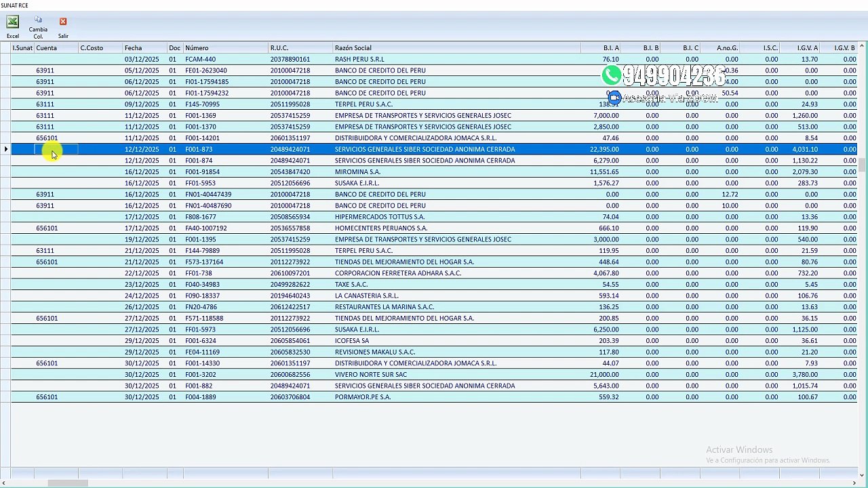Click the Salir exit icon

click(63, 22)
